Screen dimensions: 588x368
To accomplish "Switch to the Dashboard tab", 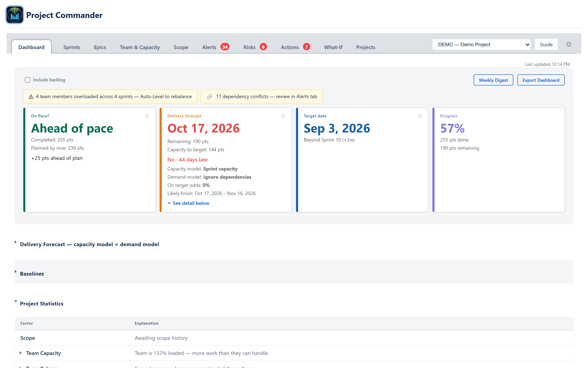I will coord(31,47).
